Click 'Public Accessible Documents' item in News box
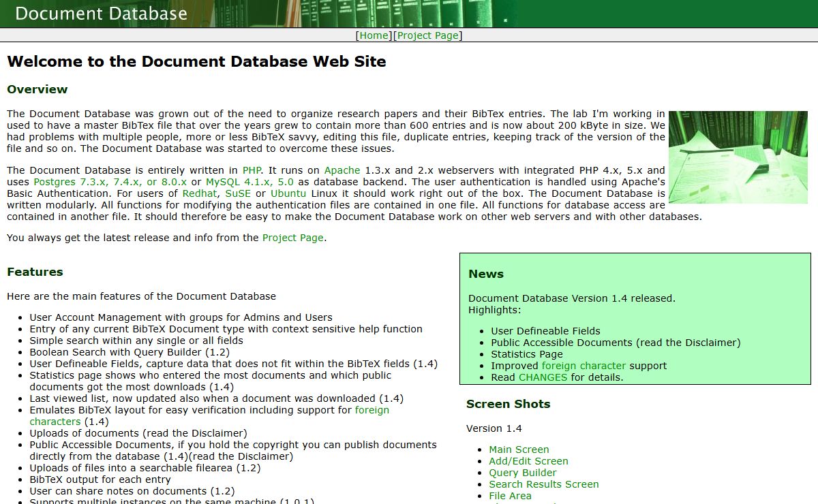Viewport: 818px width, 504px height. pyautogui.click(x=616, y=343)
